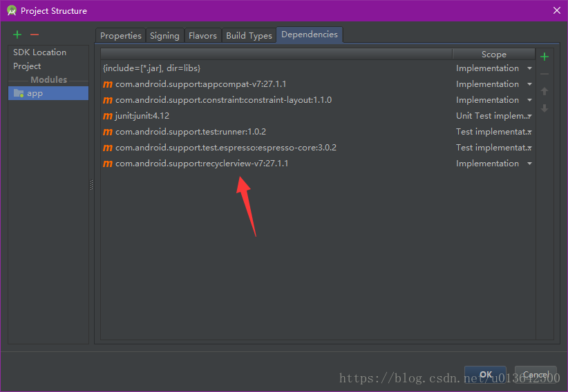This screenshot has height=392, width=568.
Task: Click the Maven icon beside appcompat-v7 dependency
Action: (108, 84)
